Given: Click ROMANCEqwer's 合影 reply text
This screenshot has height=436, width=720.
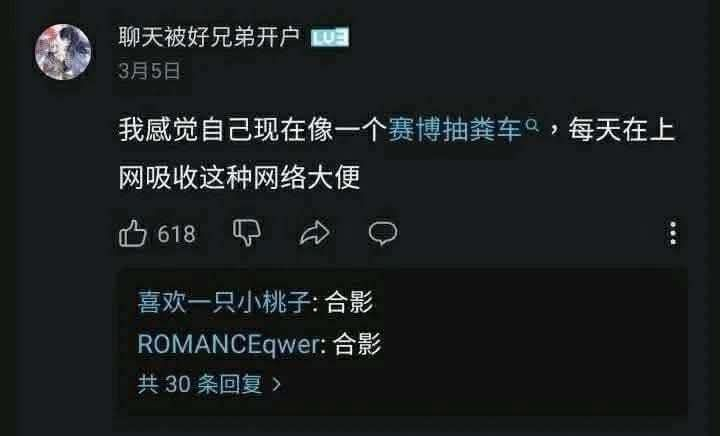Looking at the screenshot, I should coord(357,344).
